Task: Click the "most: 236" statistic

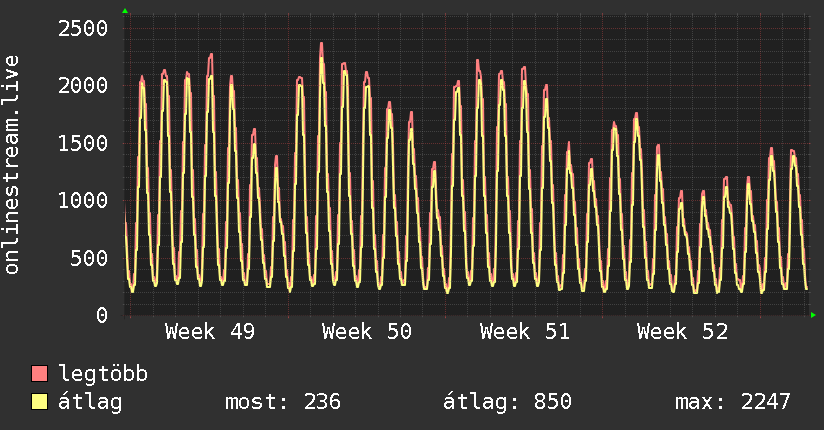Action: (x=282, y=402)
